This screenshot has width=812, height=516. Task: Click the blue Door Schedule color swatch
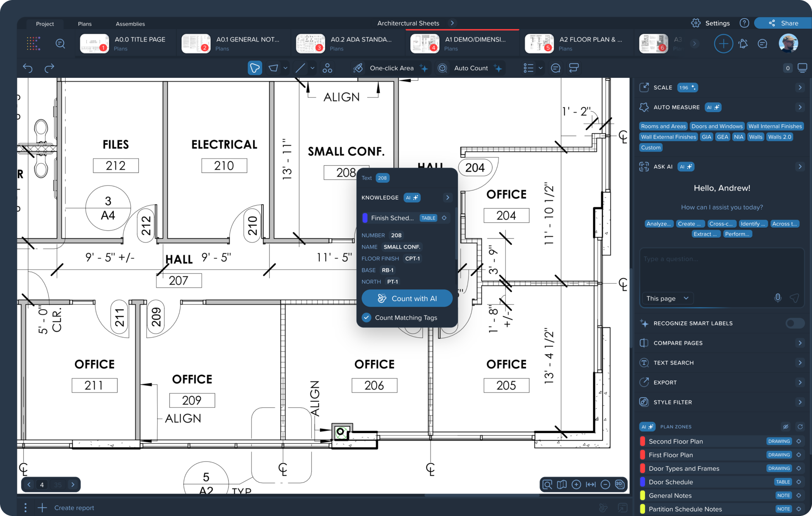642,482
